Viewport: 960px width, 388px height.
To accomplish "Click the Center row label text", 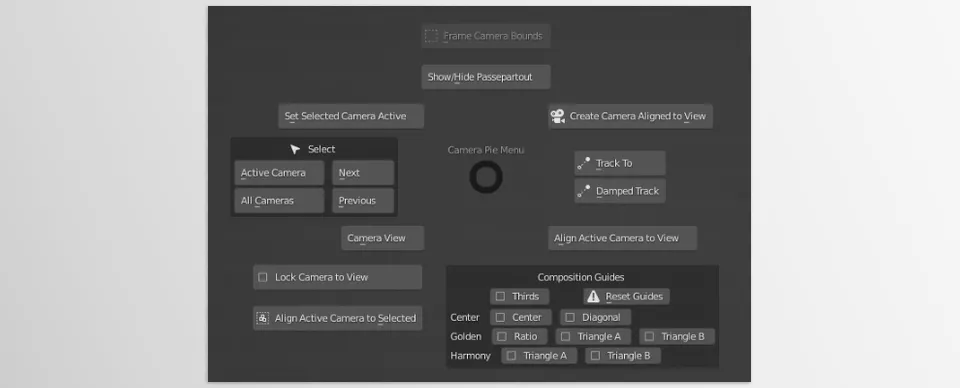I will click(x=465, y=318).
